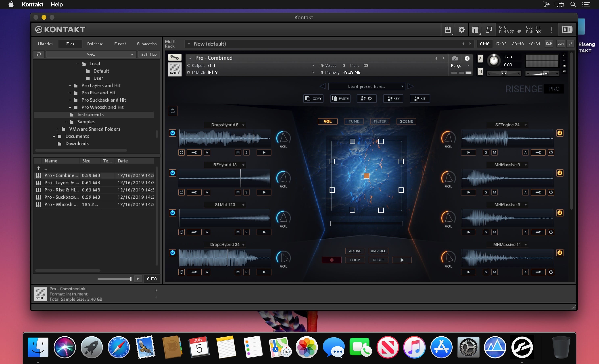Open Spotlight search in menu bar
Screen dimensions: 599x364
573,4
